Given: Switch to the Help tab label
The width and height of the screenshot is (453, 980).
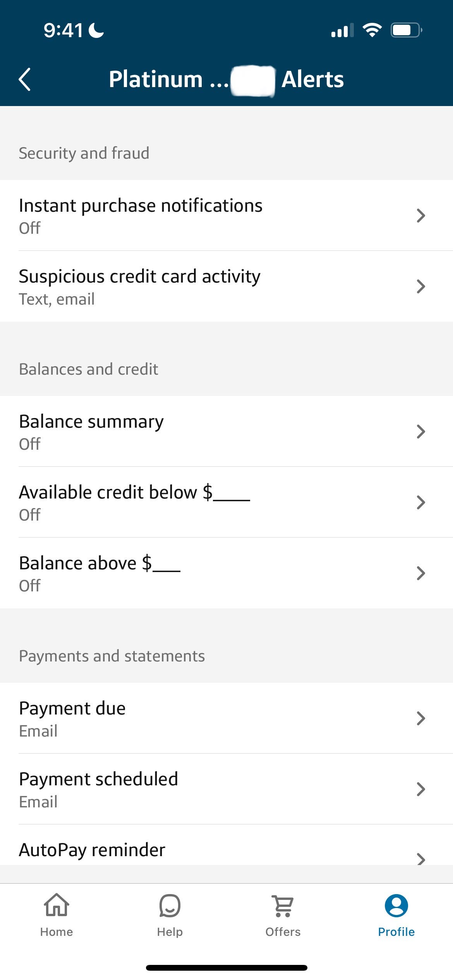Looking at the screenshot, I should coord(170,932).
